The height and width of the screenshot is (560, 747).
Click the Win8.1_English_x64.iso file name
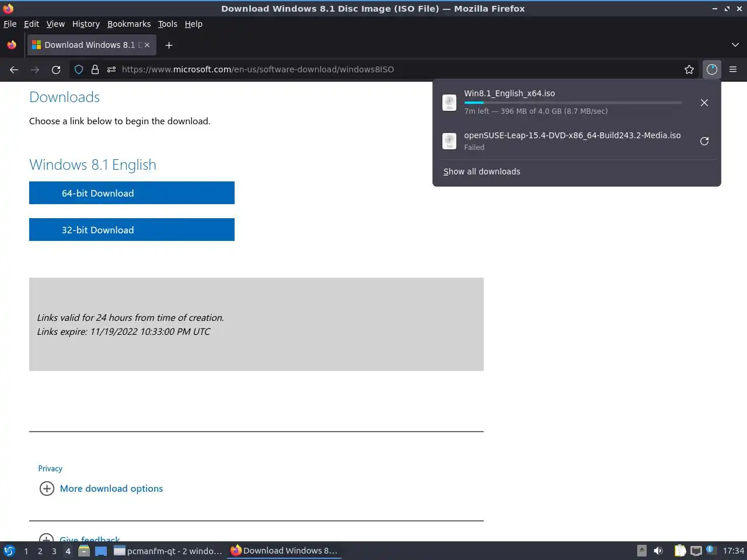pos(509,93)
